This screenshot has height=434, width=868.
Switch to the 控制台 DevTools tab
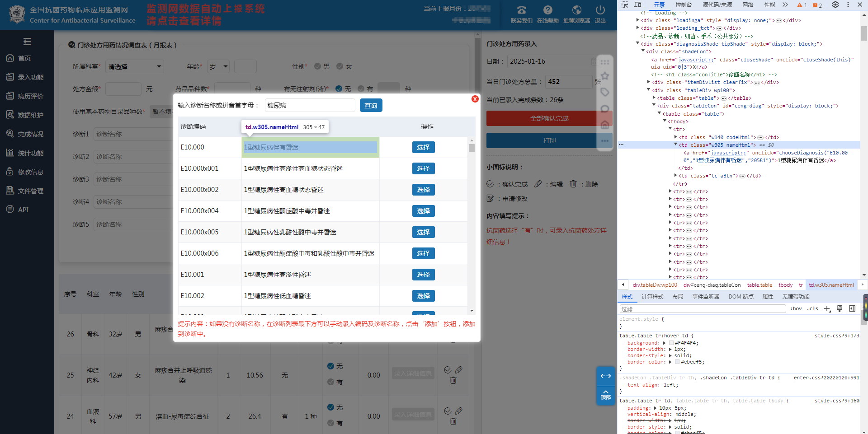coord(683,5)
